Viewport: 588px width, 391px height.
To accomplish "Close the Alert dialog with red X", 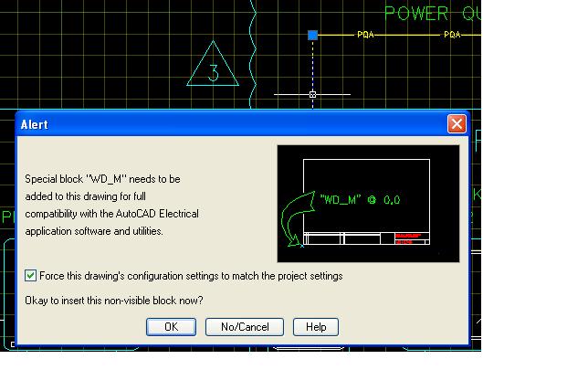I will (457, 124).
